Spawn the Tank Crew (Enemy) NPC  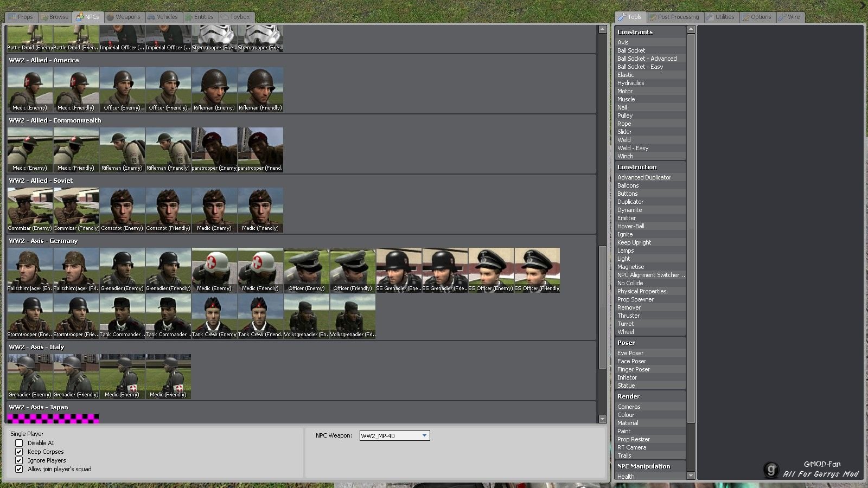coord(214,316)
